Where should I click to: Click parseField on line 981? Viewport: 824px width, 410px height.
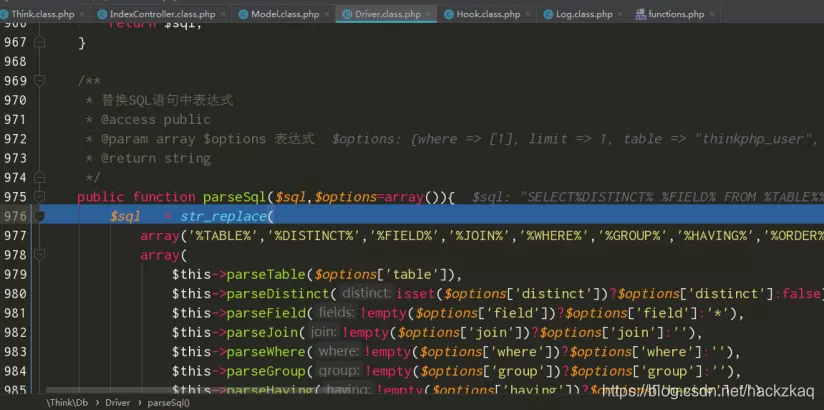pos(266,313)
